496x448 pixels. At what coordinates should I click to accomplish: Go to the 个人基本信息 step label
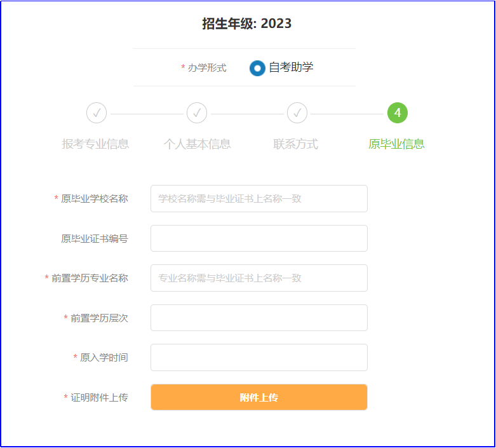(197, 144)
